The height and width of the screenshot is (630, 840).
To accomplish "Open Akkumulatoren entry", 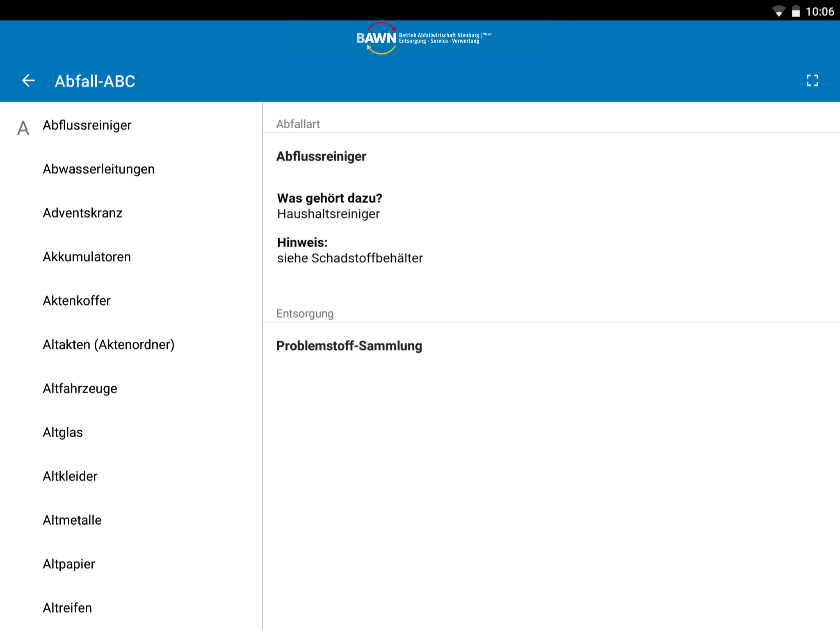I will point(87,257).
